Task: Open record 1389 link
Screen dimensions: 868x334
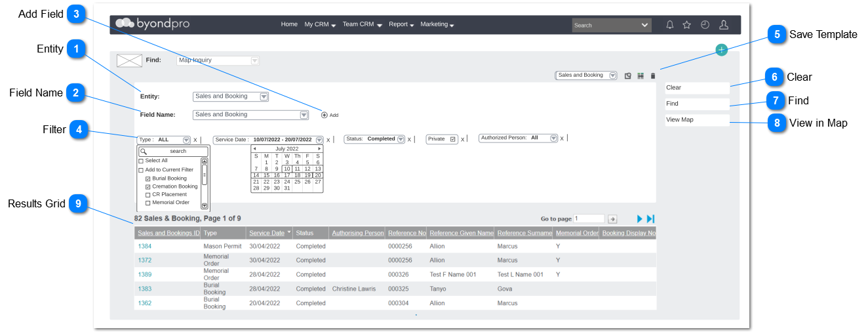Action: point(144,275)
